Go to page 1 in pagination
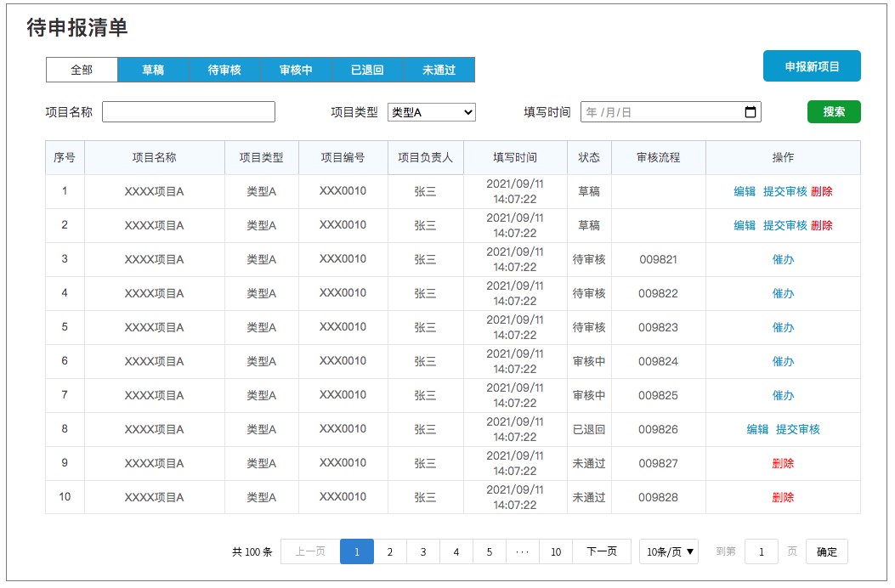 click(357, 551)
